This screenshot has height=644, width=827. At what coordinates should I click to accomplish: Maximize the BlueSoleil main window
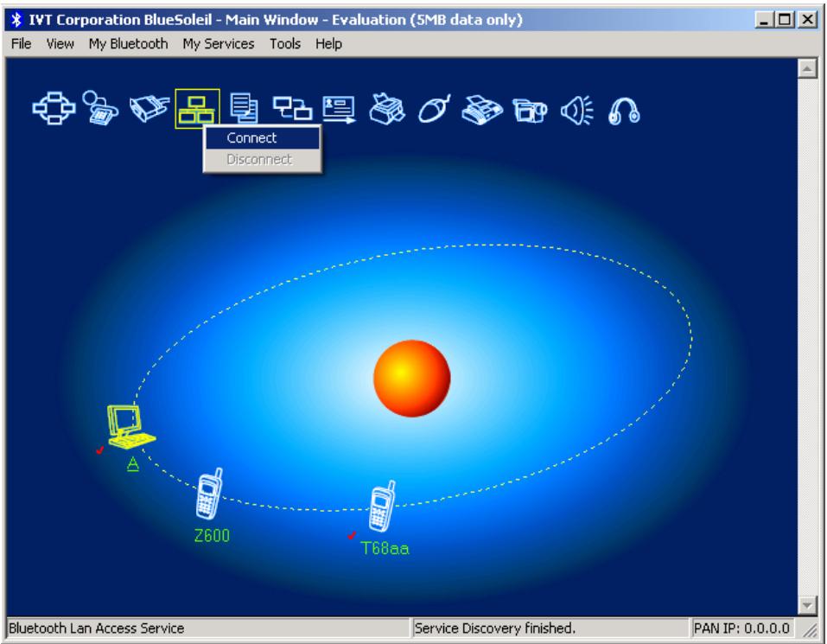pos(785,20)
